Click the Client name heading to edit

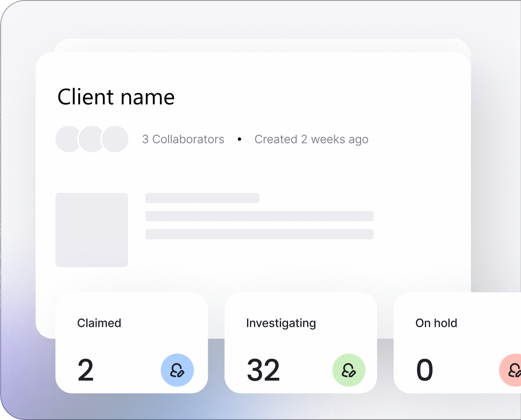(116, 97)
